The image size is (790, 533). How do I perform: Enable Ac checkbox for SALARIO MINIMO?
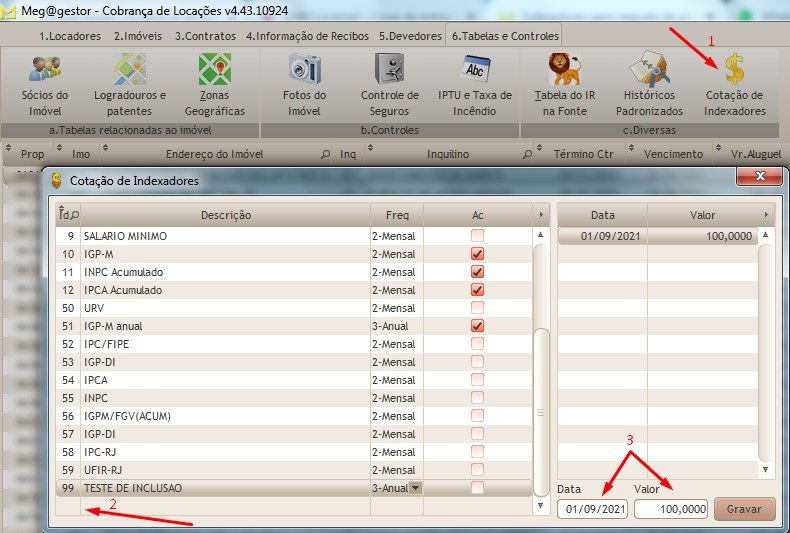pos(477,236)
